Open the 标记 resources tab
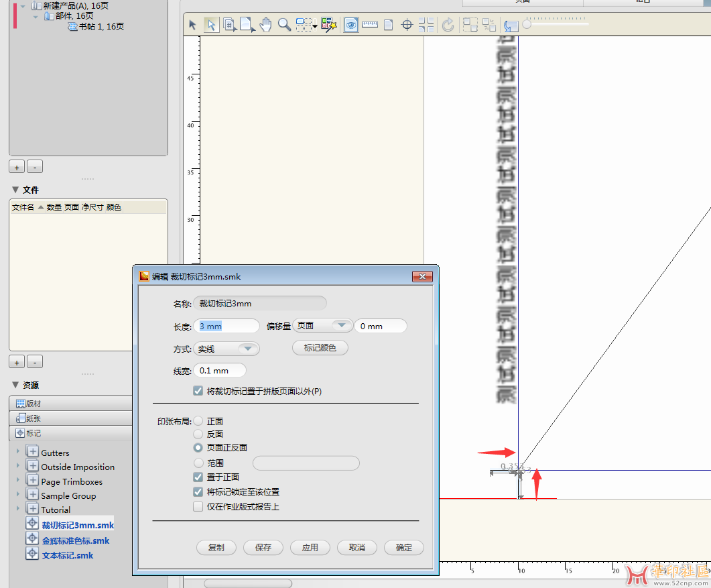 click(71, 433)
